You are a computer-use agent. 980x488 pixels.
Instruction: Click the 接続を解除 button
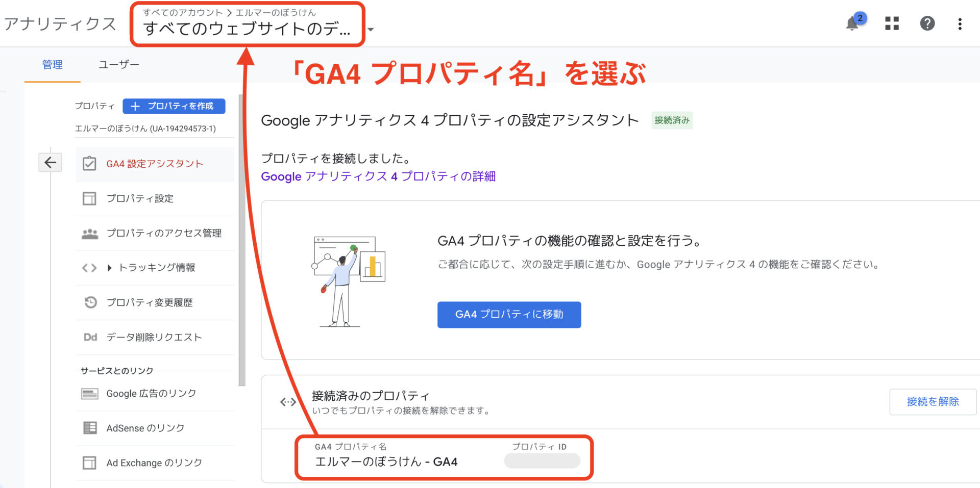[933, 402]
